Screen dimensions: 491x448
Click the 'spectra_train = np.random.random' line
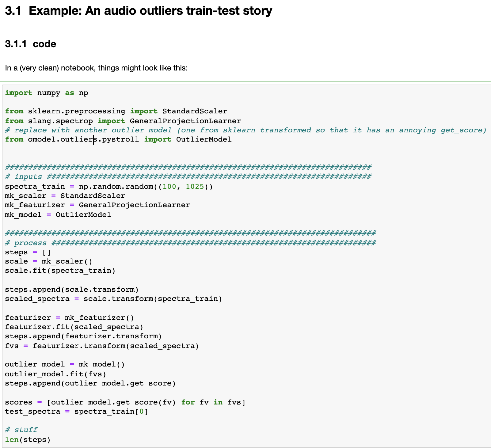[x=109, y=186]
